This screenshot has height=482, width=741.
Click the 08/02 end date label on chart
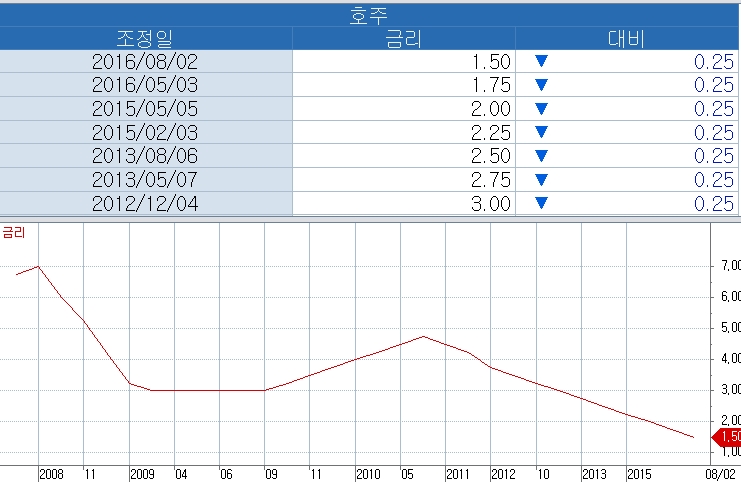tap(722, 474)
